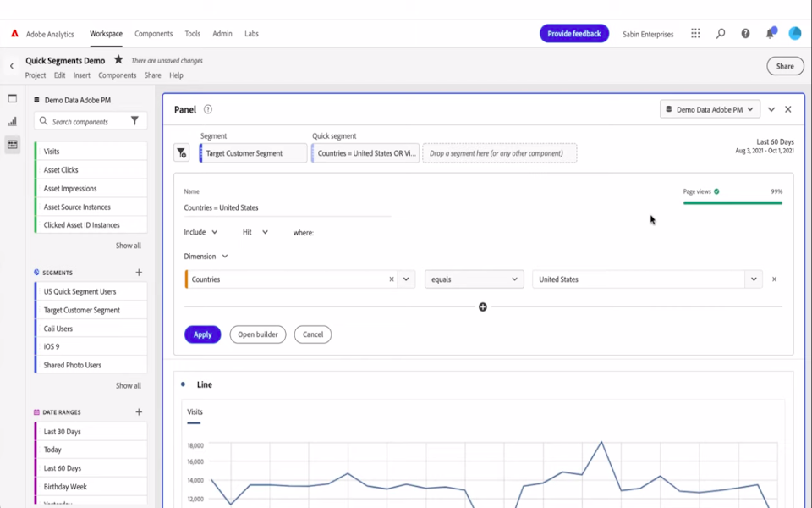Image resolution: width=812 pixels, height=508 pixels.
Task: Click the filter funnel in the component search
Action: (x=134, y=121)
